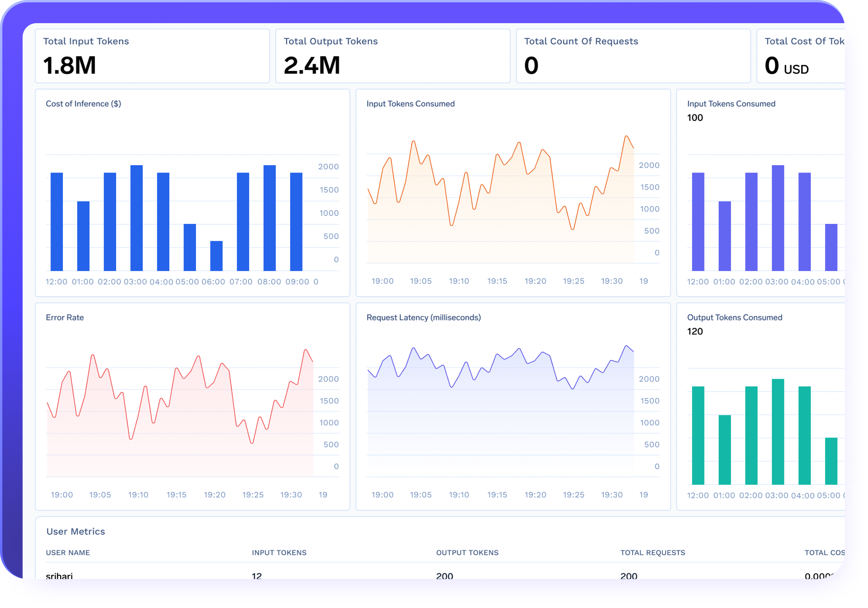The height and width of the screenshot is (608, 868).
Task: Click the Total Count Of Requests card
Action: (633, 56)
